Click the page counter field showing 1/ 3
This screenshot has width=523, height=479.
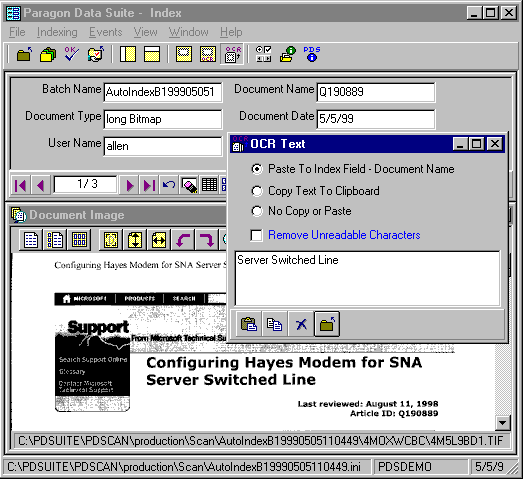point(86,184)
